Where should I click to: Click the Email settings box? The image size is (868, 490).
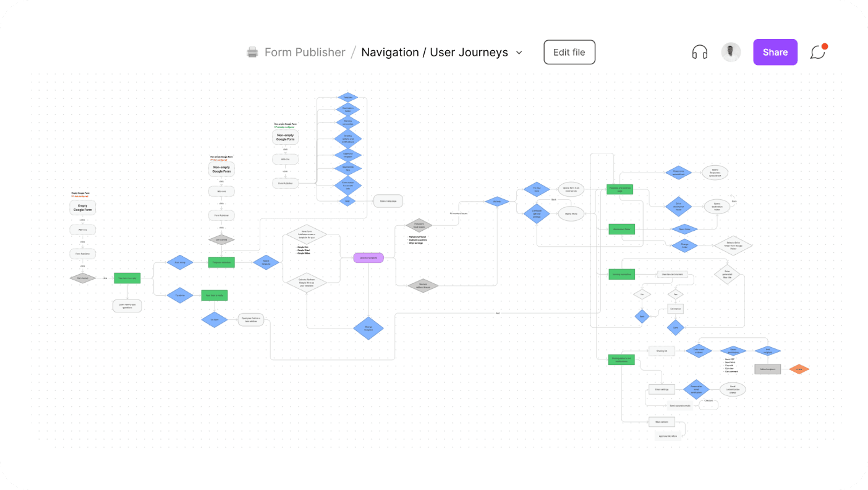(x=661, y=390)
